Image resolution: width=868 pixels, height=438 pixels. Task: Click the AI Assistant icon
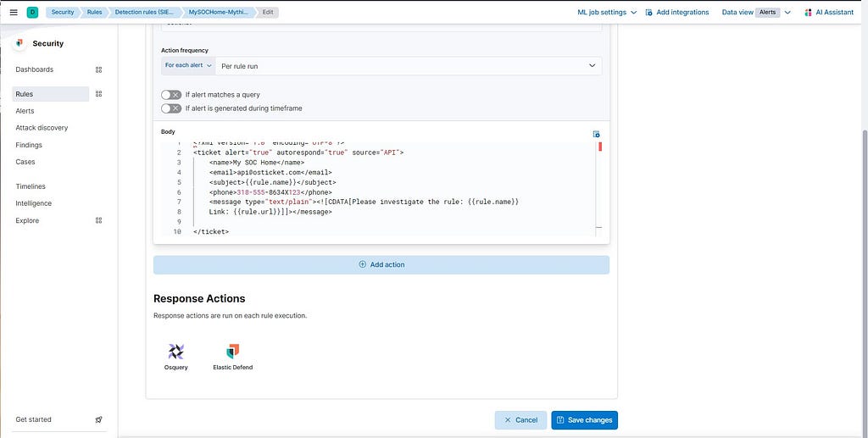[x=808, y=12]
